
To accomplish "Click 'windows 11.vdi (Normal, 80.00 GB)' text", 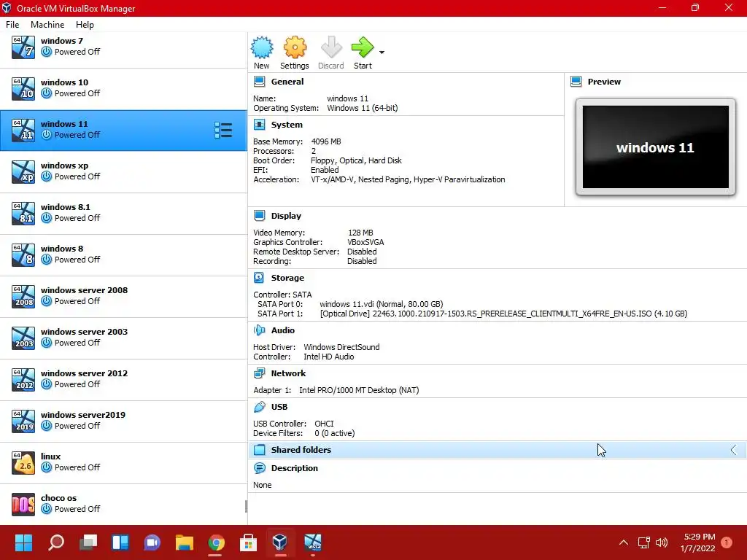I will pyautogui.click(x=381, y=304).
